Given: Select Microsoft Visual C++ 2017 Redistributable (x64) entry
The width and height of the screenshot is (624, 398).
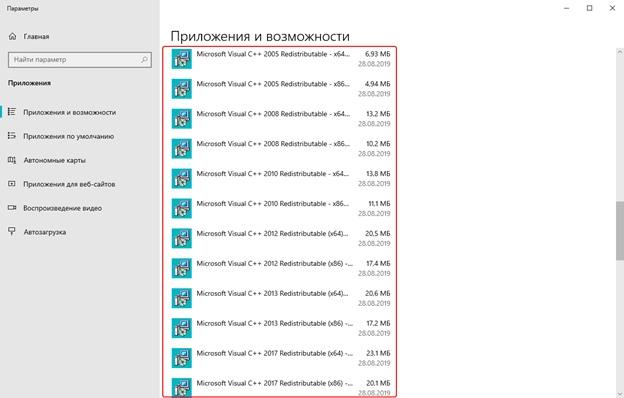Looking at the screenshot, I should 280,358.
